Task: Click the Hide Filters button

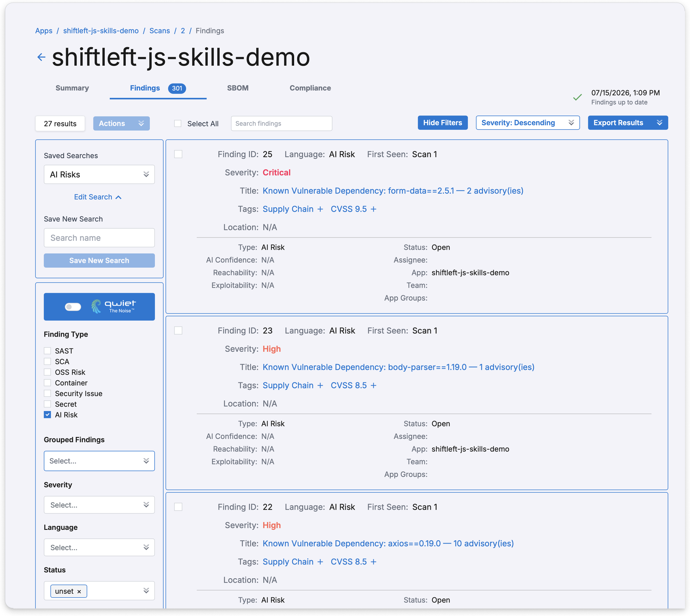Action: [442, 123]
